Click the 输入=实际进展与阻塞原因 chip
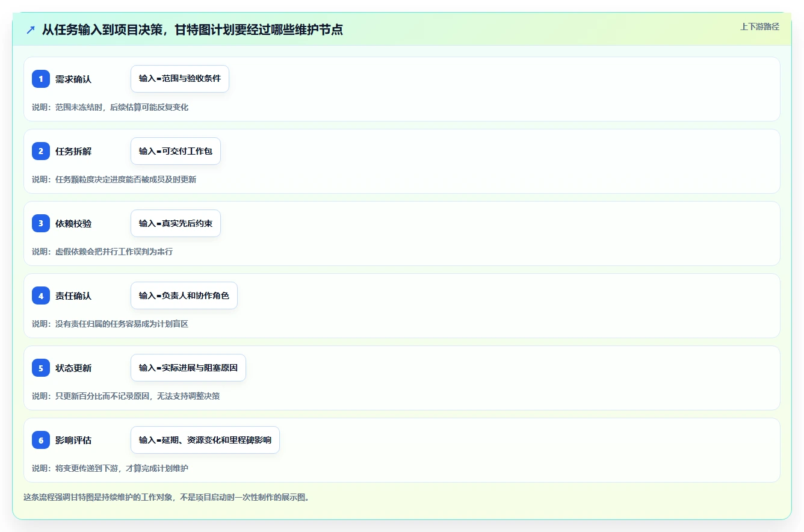804x532 pixels. 188,368
